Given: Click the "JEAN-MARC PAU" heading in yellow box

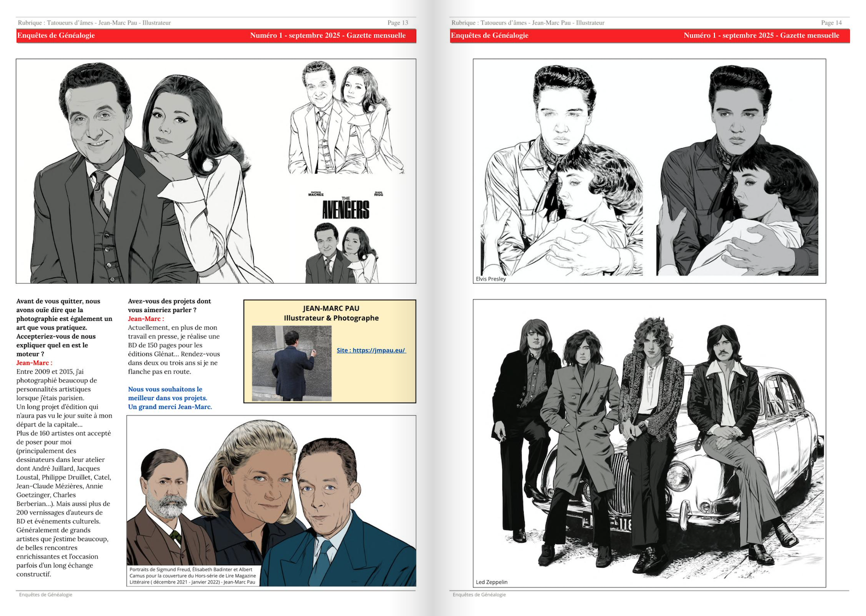Looking at the screenshot, I should (331, 309).
